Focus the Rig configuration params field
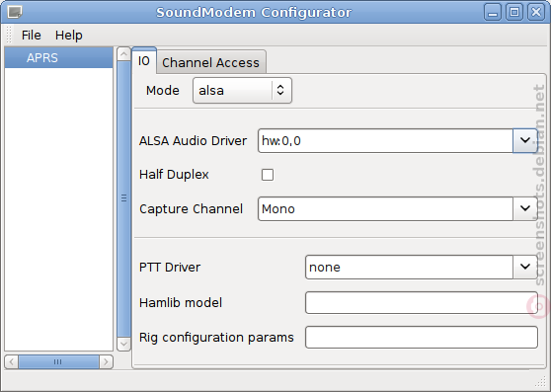Screen dimensions: 551x392 (x=422, y=338)
